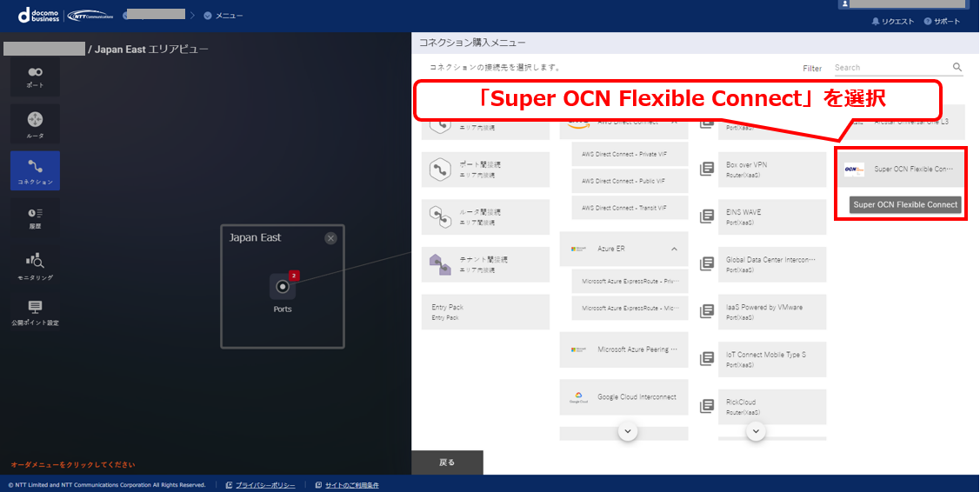980x492 pixels.
Task: Select ポート間接続 connection card
Action: tap(485, 170)
